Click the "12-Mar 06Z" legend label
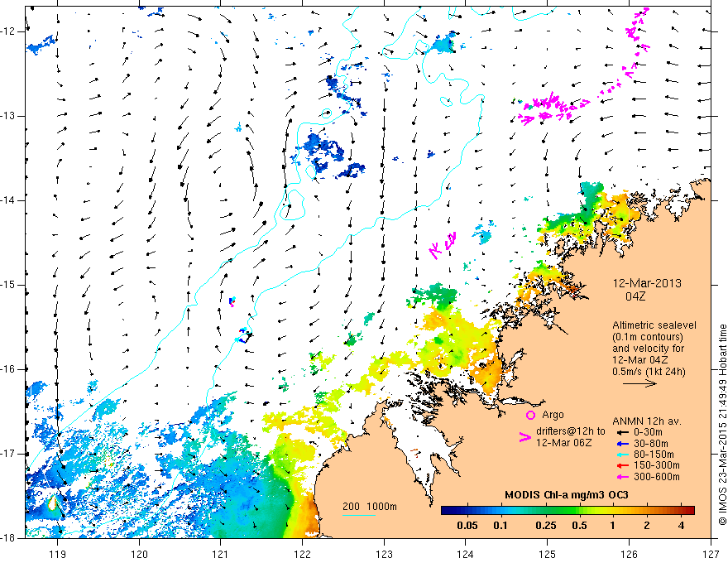728x563 pixels. pyautogui.click(x=563, y=443)
